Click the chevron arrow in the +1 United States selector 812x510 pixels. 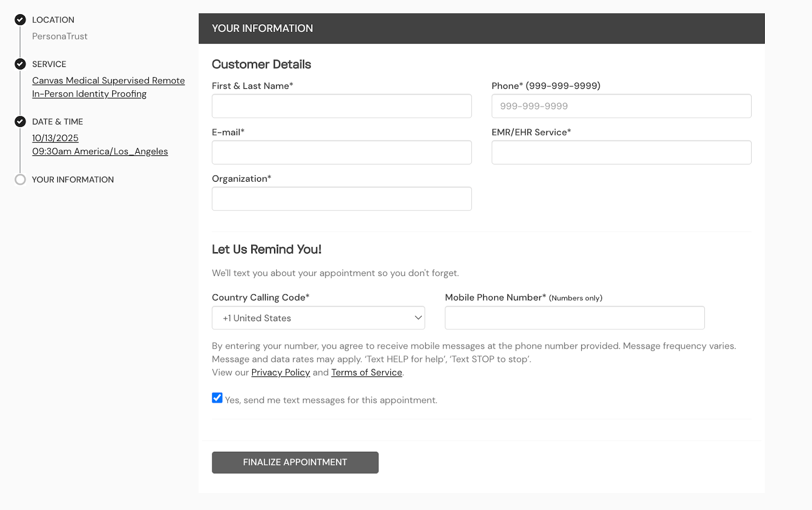tap(418, 318)
